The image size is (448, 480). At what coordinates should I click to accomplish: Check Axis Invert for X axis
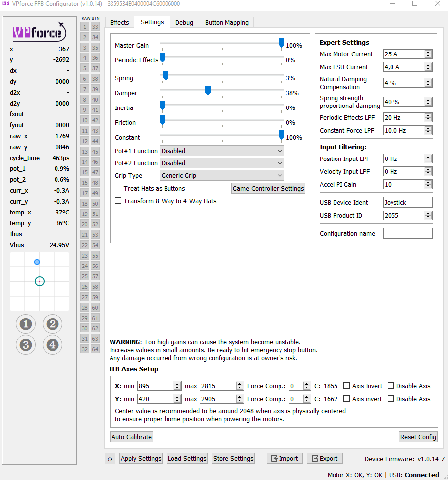[x=346, y=386]
